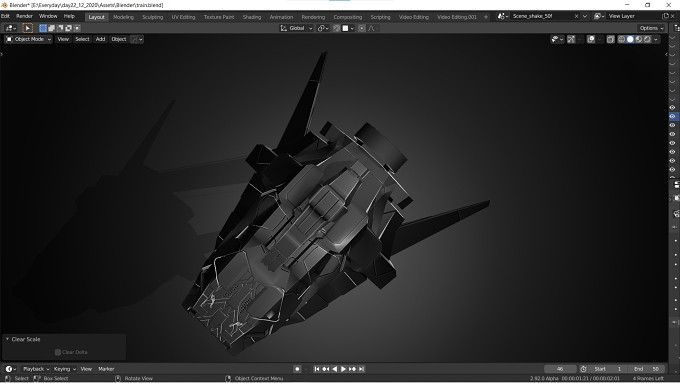680x383 pixels.
Task: Click the End frame value field
Action: 646,369
